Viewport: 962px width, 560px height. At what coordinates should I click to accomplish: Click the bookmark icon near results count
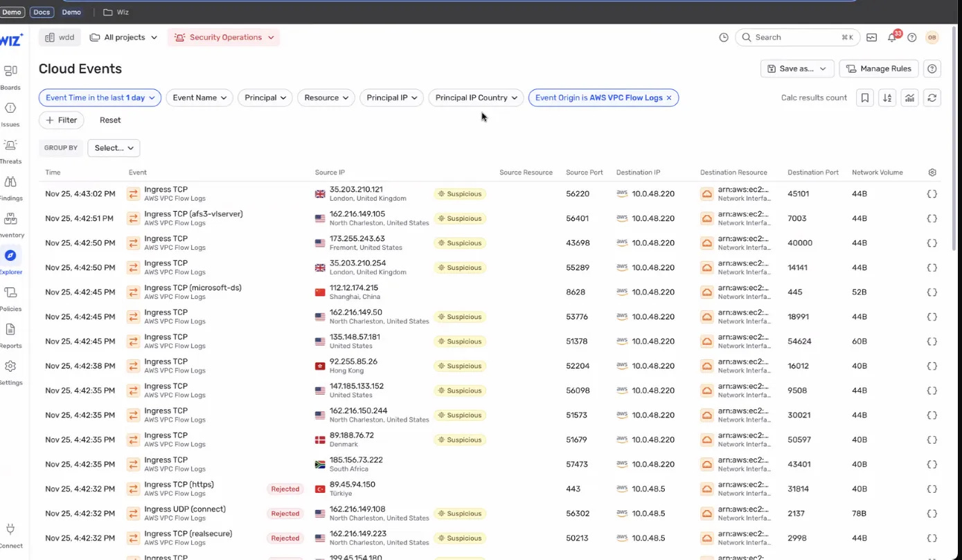[x=864, y=98]
